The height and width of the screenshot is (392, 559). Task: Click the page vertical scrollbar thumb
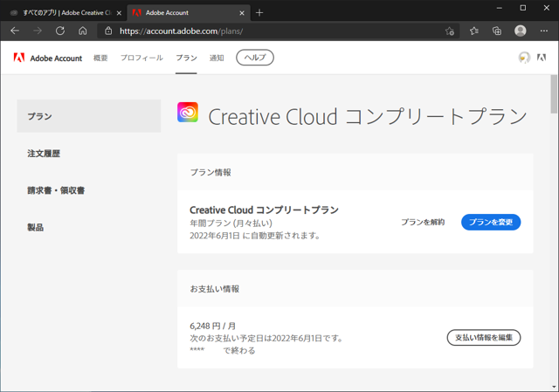pos(554,94)
